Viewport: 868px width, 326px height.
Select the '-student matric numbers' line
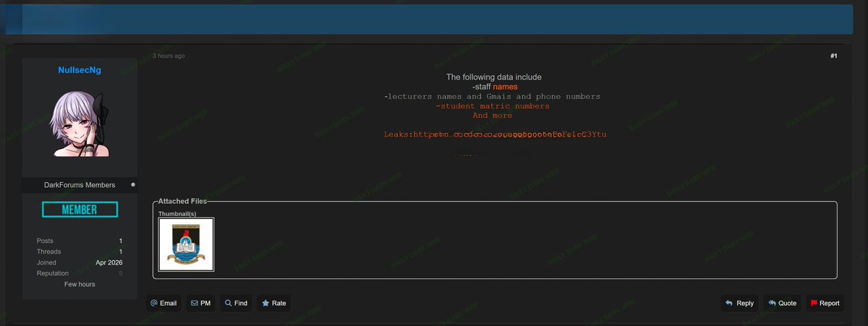[x=493, y=106]
